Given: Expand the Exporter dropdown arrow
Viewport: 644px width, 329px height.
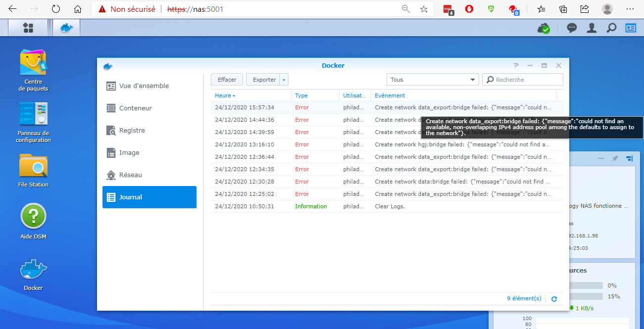Looking at the screenshot, I should click(284, 80).
